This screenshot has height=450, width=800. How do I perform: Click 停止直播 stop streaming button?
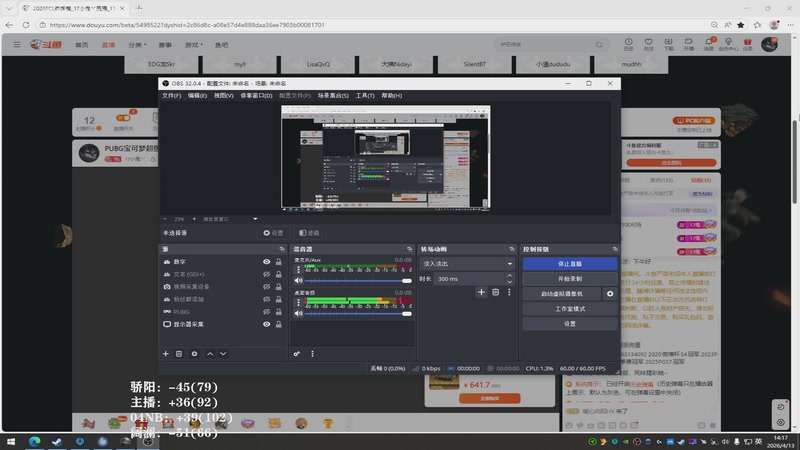570,264
